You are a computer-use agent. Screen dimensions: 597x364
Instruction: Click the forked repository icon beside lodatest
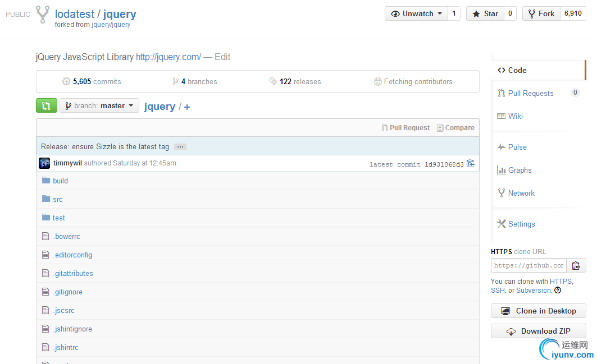pos(43,15)
